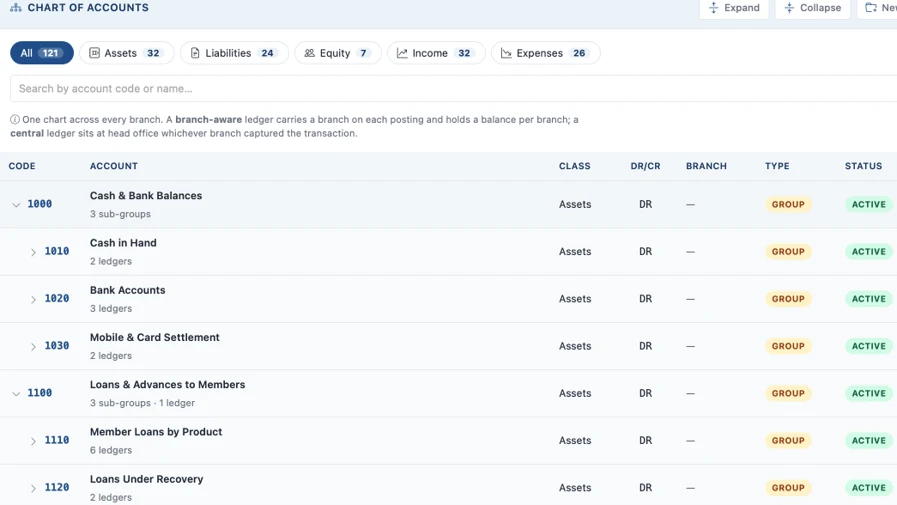Screen dimensions: 897x505
Task: Click the CLASS column header
Action: coord(574,166)
